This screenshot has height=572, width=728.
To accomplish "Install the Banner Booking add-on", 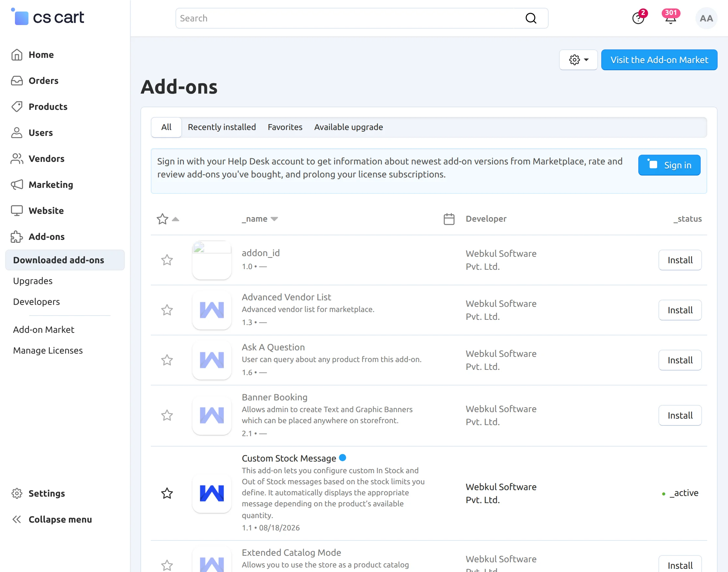I will 680,415.
